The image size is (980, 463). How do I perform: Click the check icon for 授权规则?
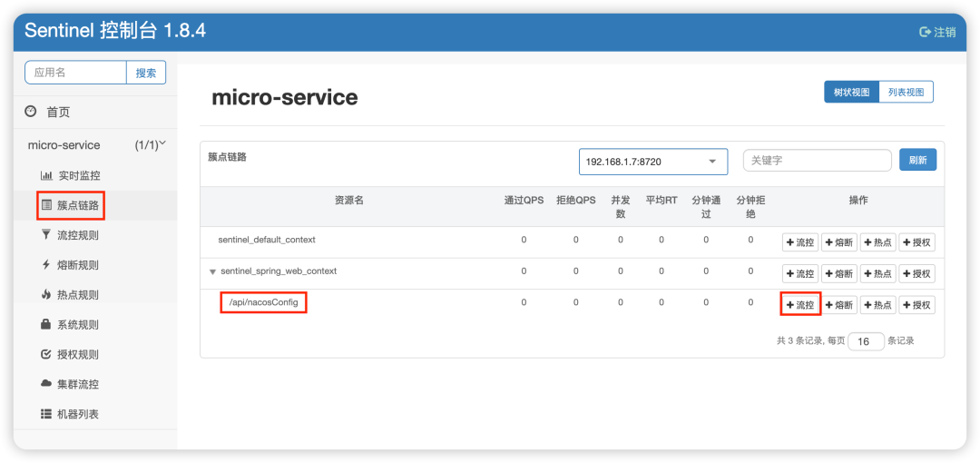(46, 354)
